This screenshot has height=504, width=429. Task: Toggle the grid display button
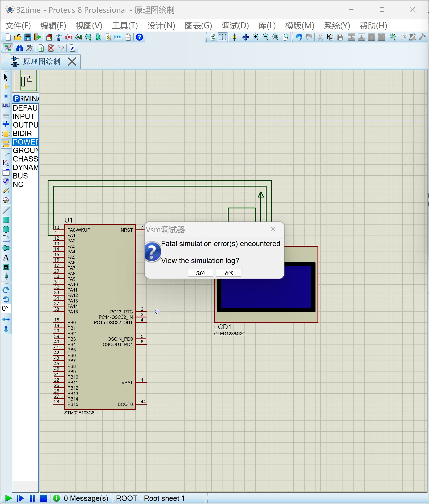coord(223,37)
